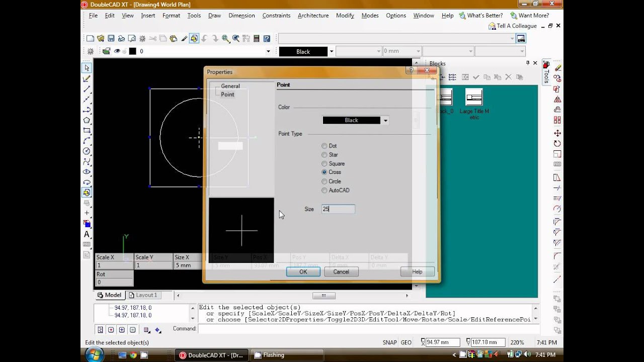Click the New drawing icon in the toolbar
The image size is (644, 362).
pos(90,38)
